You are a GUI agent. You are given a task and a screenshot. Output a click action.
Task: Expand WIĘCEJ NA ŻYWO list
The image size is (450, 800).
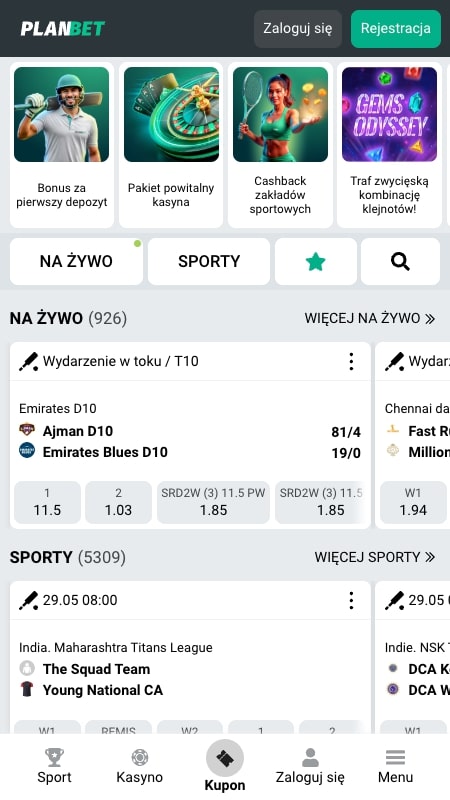pos(370,318)
